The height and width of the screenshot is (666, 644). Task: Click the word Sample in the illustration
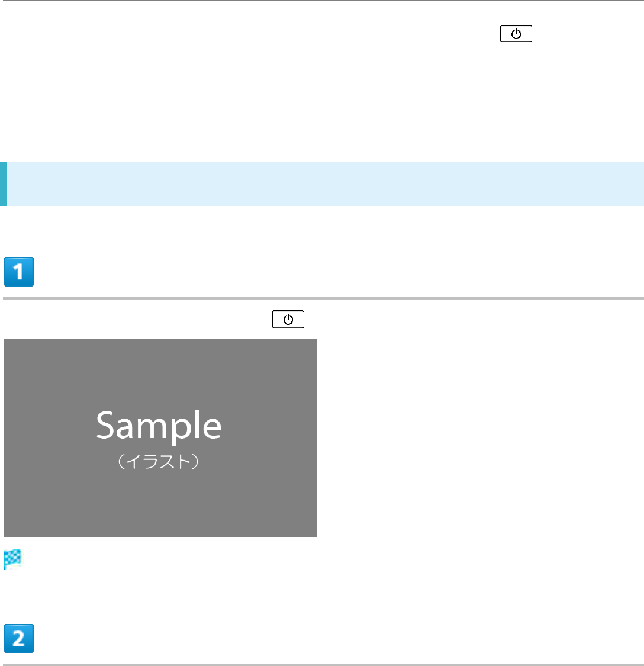[x=159, y=426]
